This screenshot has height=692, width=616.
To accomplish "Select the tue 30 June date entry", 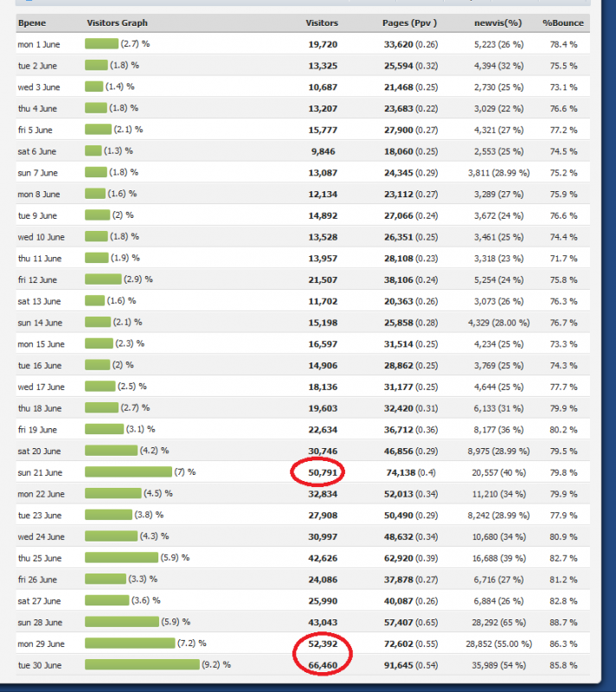I will [40, 665].
